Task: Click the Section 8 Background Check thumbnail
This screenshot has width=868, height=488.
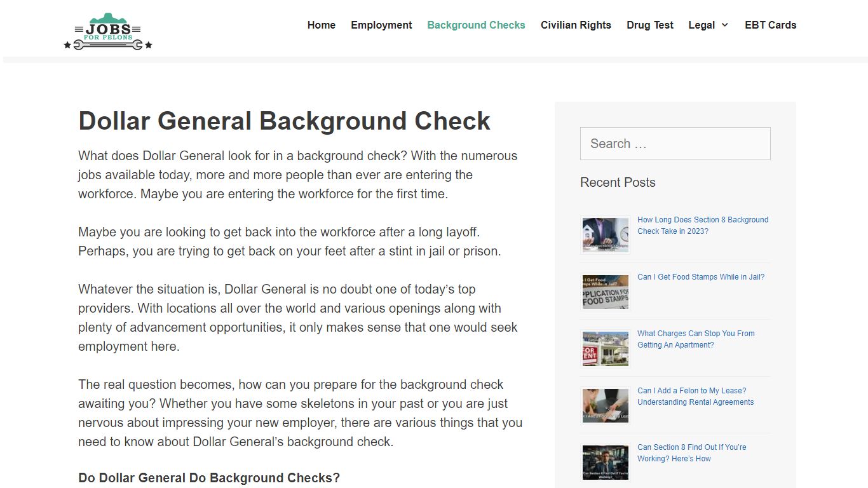Action: pos(606,234)
